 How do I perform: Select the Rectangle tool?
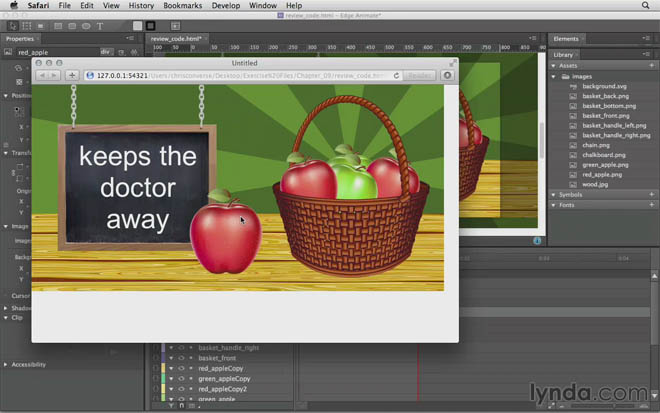click(58, 26)
